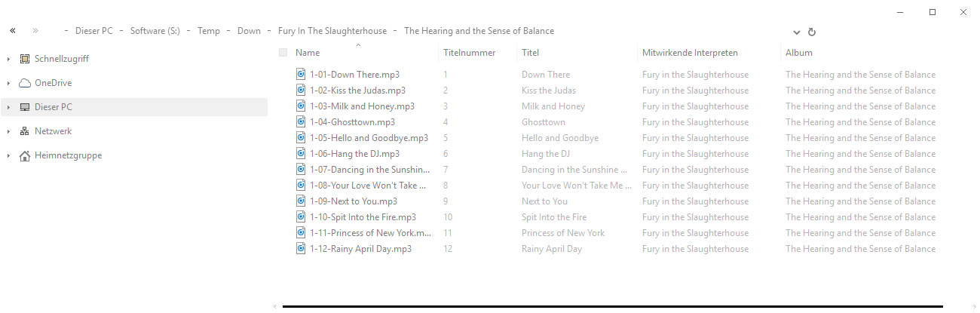
Task: Click the horizontal scrollbar at the bottom
Action: tap(612, 307)
